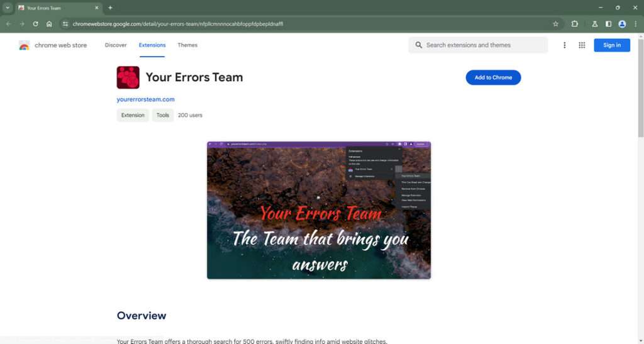
Task: View site information icon in address bar
Action: point(65,24)
